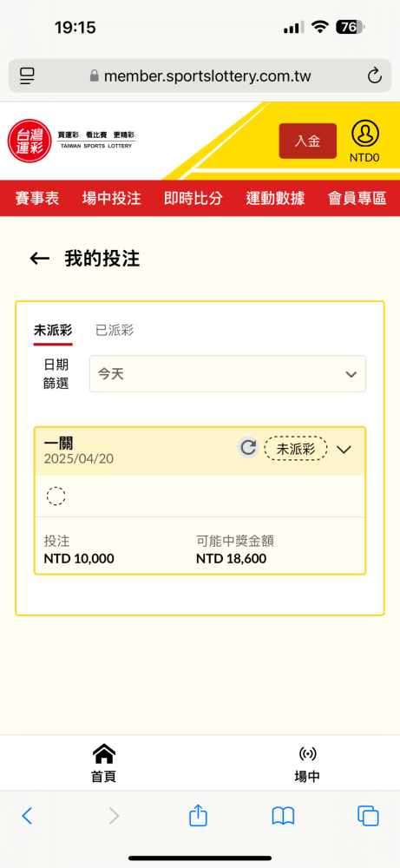The height and width of the screenshot is (868, 400).
Task: Switch to the 已派彩 tab
Action: pyautogui.click(x=115, y=331)
